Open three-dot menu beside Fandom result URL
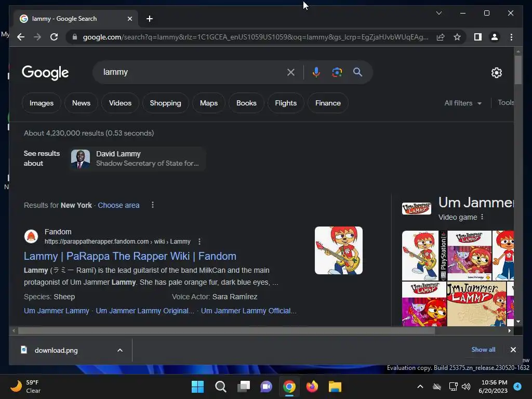Screen dimensions: 532x399 [x=199, y=242]
